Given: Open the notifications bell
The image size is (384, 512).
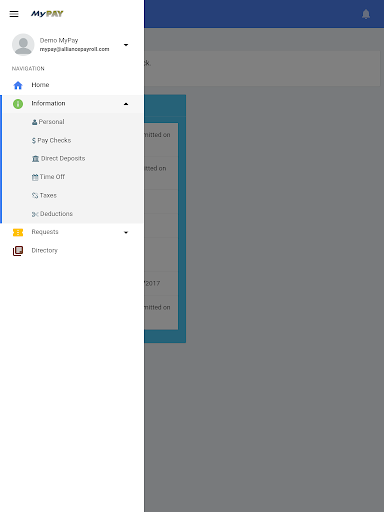Looking at the screenshot, I should tap(366, 14).
